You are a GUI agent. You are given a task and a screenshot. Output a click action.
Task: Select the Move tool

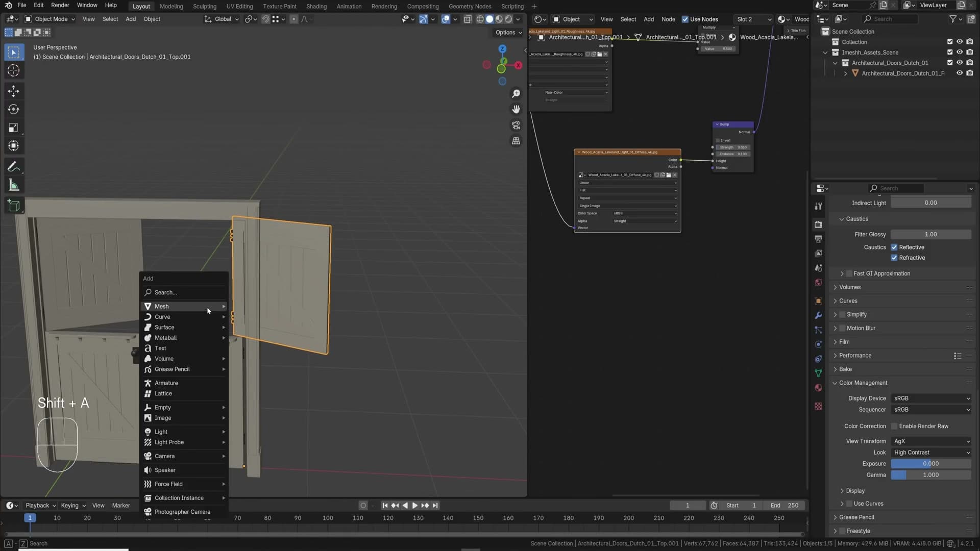(x=14, y=91)
